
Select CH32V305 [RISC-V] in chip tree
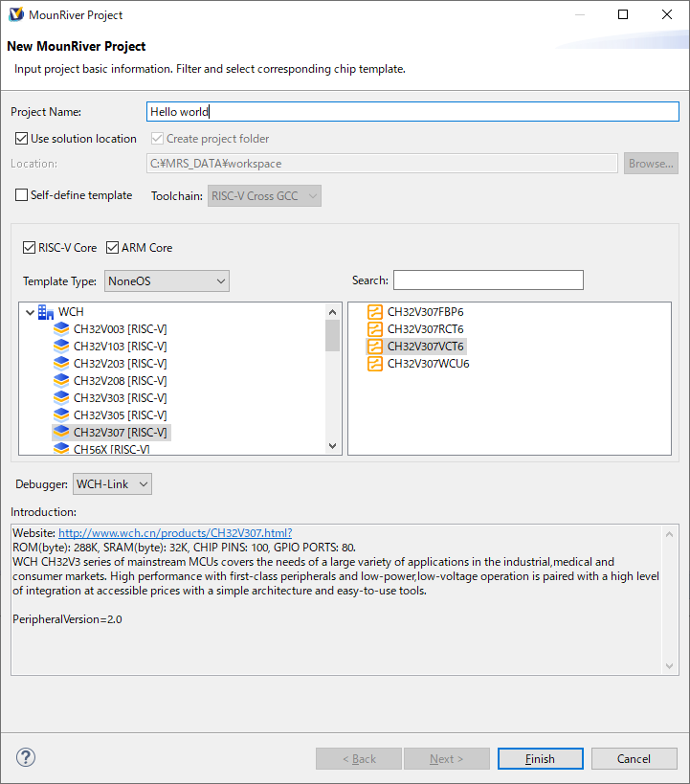click(120, 415)
